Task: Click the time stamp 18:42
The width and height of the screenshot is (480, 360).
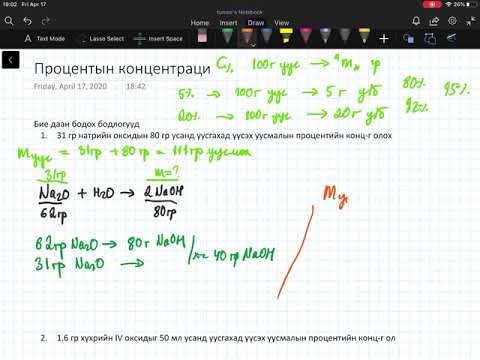Action: coord(136,86)
